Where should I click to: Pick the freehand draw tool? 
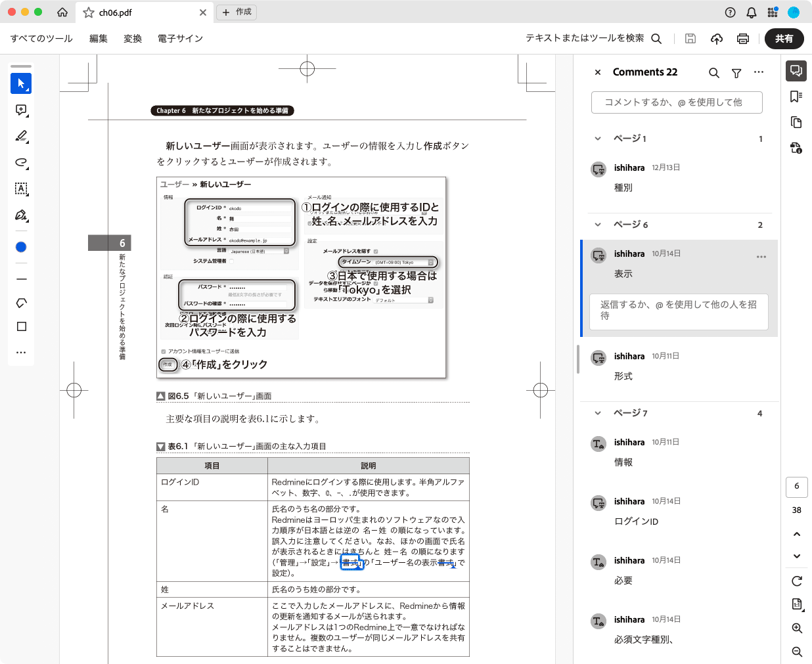click(21, 163)
